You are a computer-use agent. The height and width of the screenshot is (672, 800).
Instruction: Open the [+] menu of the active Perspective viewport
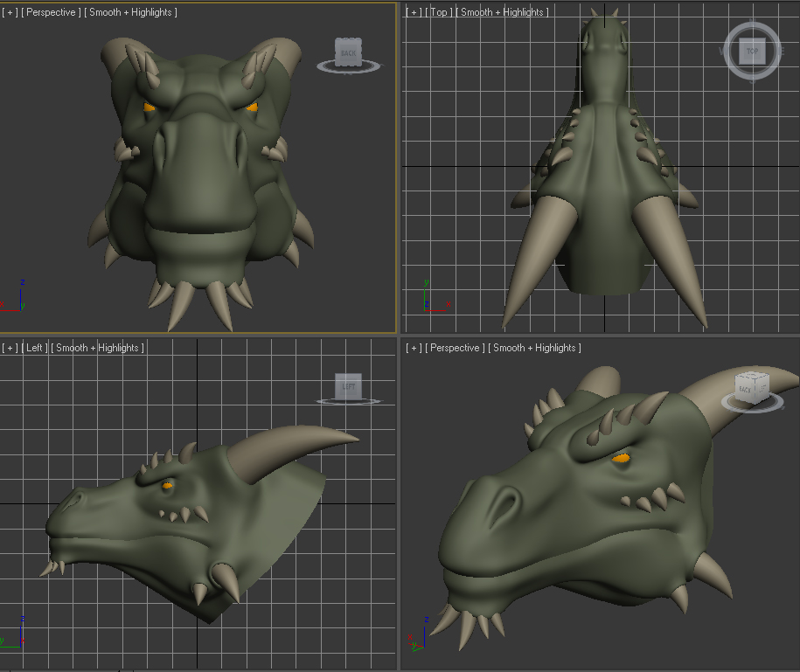pyautogui.click(x=10, y=12)
